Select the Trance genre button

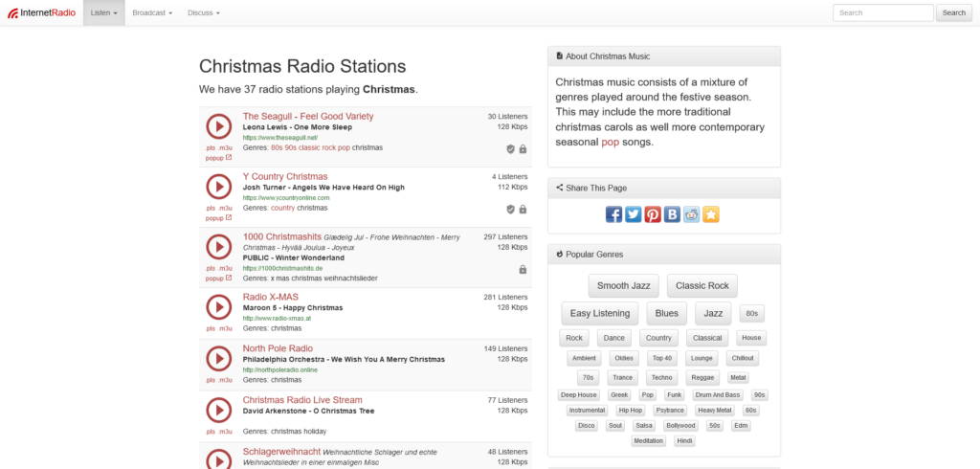pyautogui.click(x=622, y=378)
